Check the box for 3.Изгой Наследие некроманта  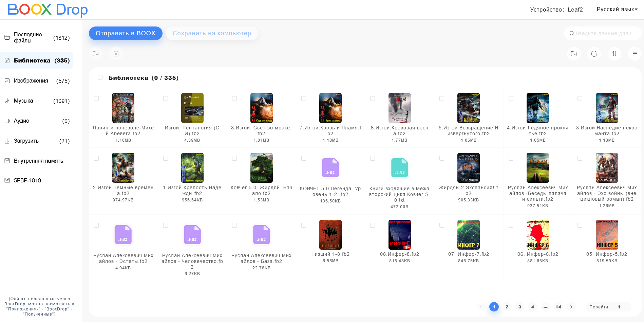click(x=580, y=99)
